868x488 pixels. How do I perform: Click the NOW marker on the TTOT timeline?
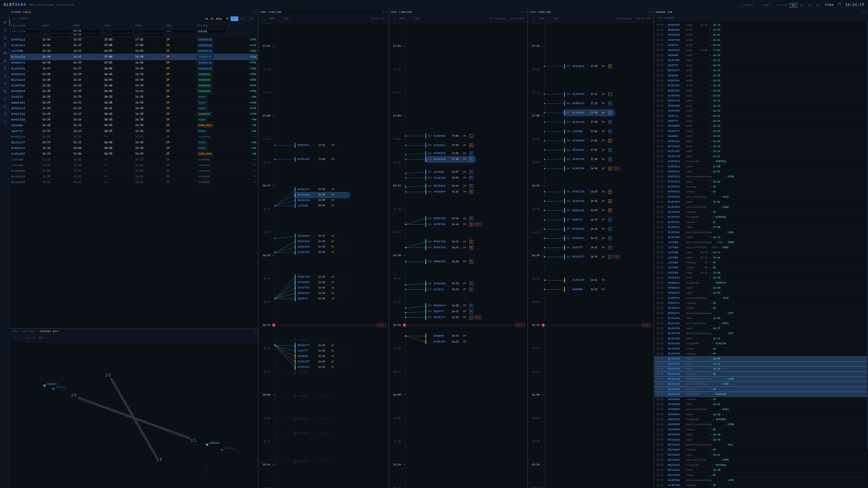(x=646, y=325)
